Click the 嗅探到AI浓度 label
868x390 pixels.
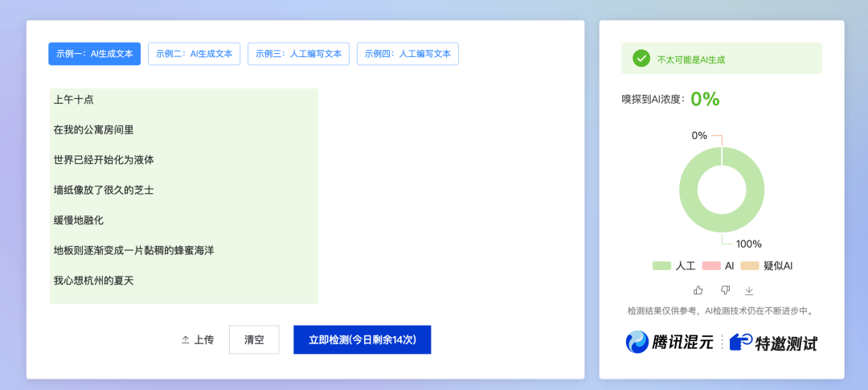[x=653, y=100]
